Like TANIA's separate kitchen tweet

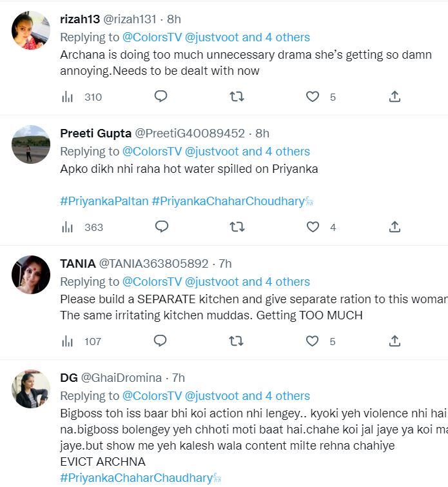pos(313,341)
